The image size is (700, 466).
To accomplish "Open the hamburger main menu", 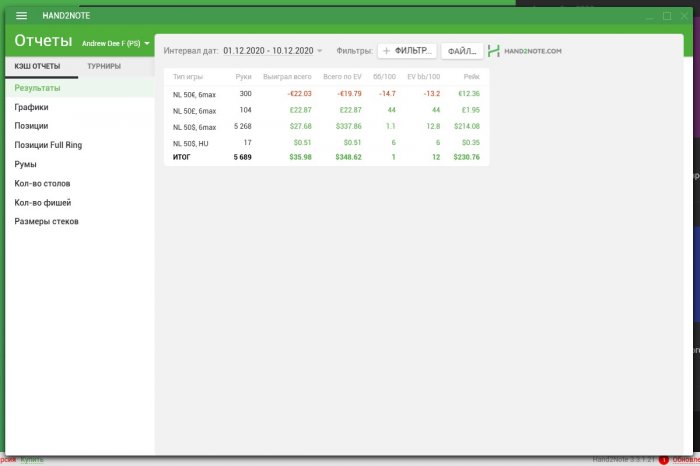I will click(21, 16).
